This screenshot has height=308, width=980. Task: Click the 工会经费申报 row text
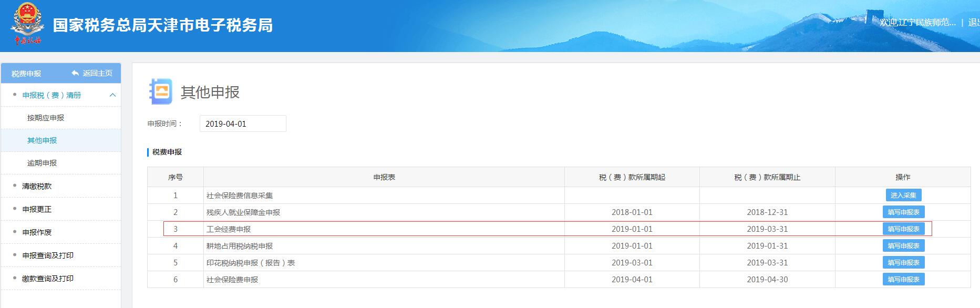[229, 229]
